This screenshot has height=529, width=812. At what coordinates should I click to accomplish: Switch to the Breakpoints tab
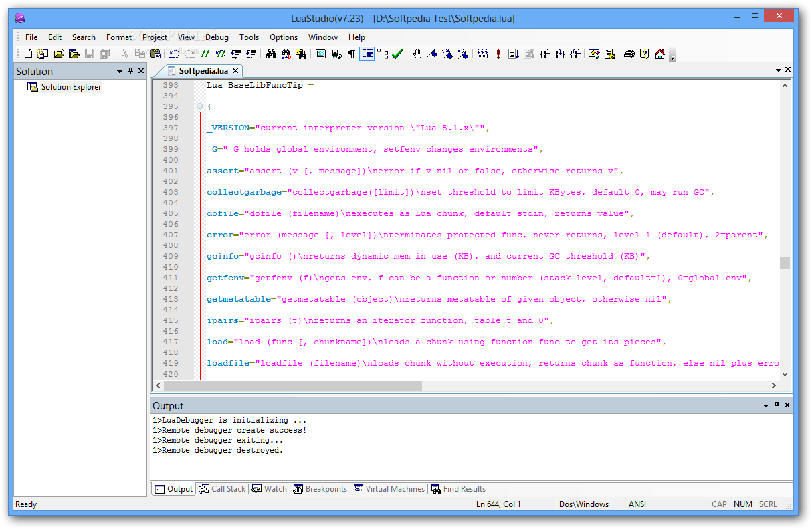(x=320, y=489)
